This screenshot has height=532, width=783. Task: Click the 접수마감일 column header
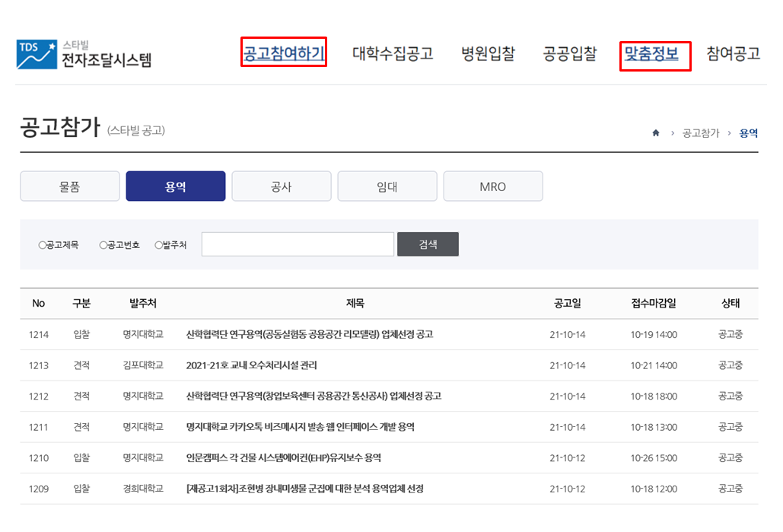pos(654,303)
